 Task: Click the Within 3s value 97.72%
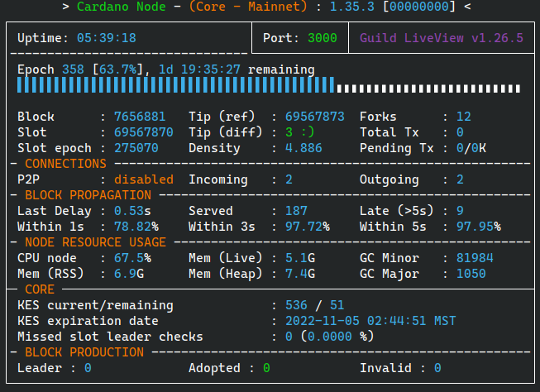pyautogui.click(x=307, y=227)
